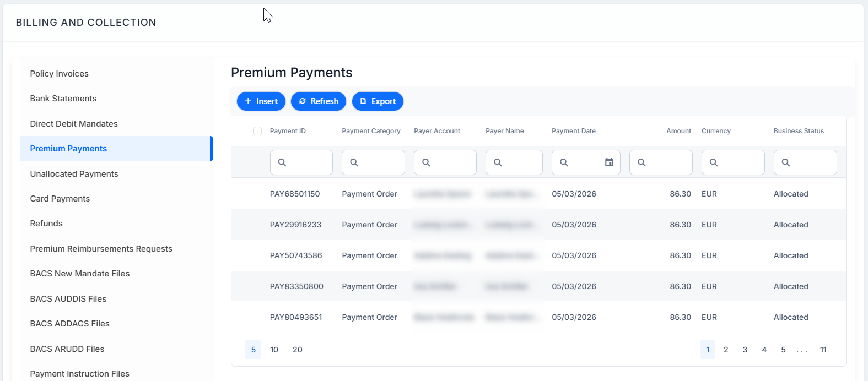Click the search icon in Business Status filter

coord(786,162)
